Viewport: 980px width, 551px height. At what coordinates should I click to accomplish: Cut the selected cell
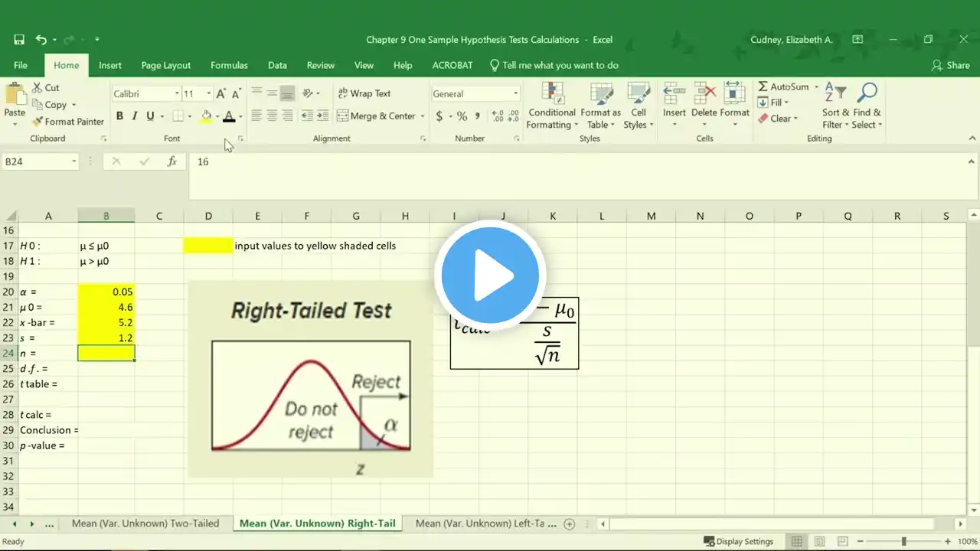(46, 88)
